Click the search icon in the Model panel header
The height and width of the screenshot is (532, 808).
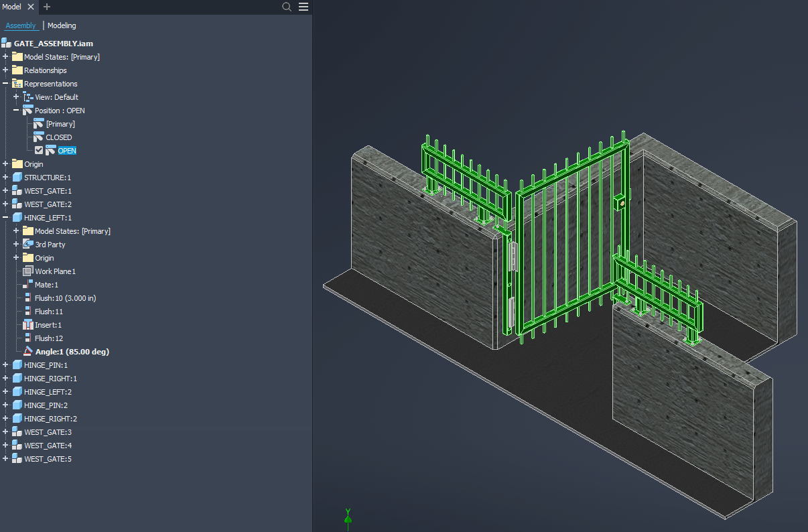[x=287, y=7]
